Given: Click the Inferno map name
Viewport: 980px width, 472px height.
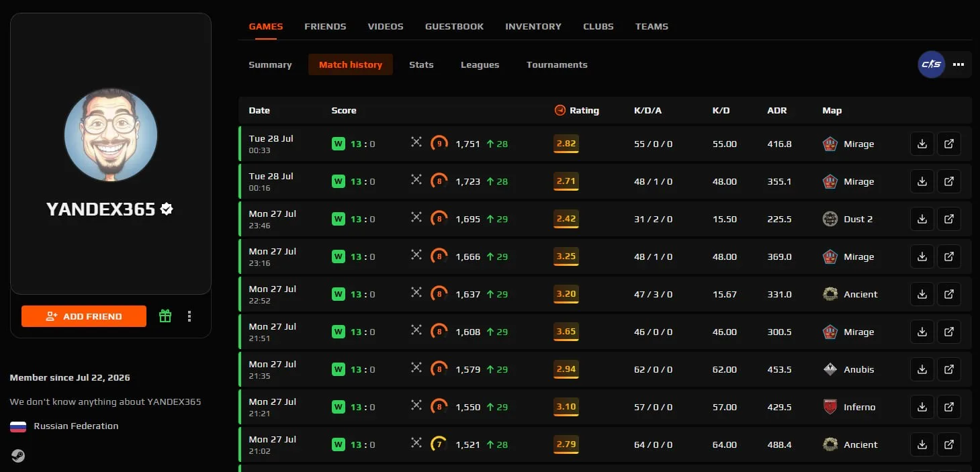Looking at the screenshot, I should [860, 407].
